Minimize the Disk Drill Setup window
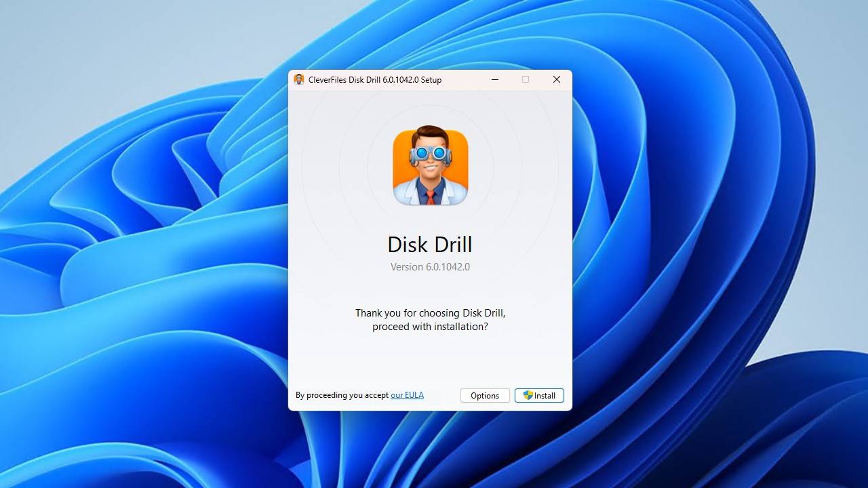This screenshot has width=868, height=488. (x=495, y=79)
